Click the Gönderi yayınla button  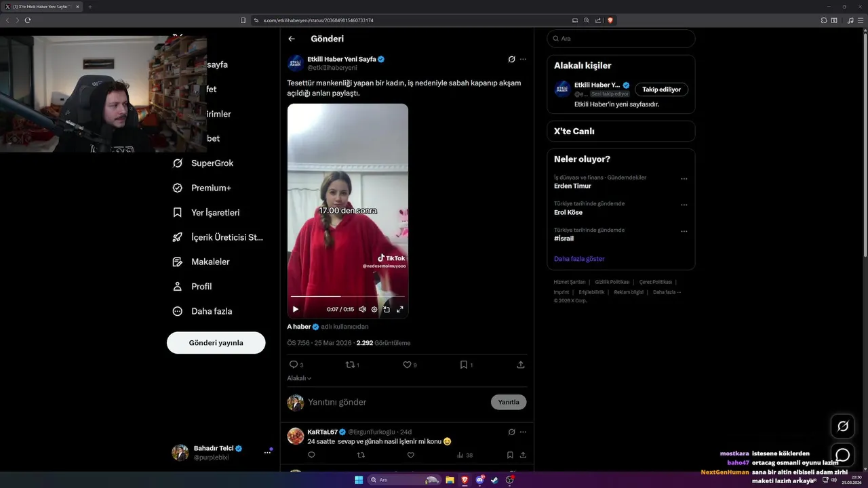click(216, 343)
